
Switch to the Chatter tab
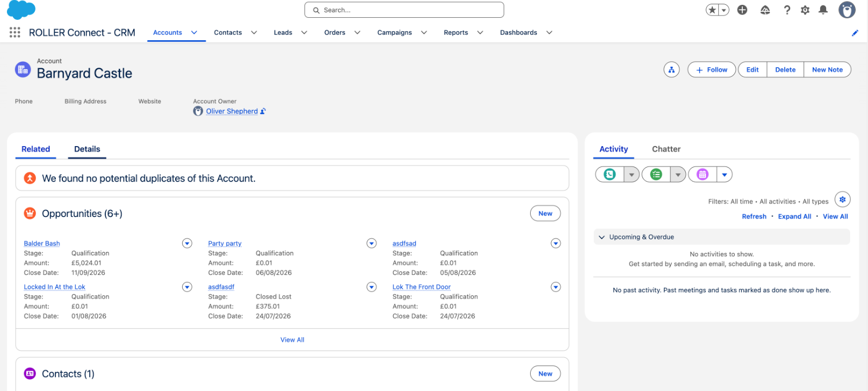click(666, 149)
